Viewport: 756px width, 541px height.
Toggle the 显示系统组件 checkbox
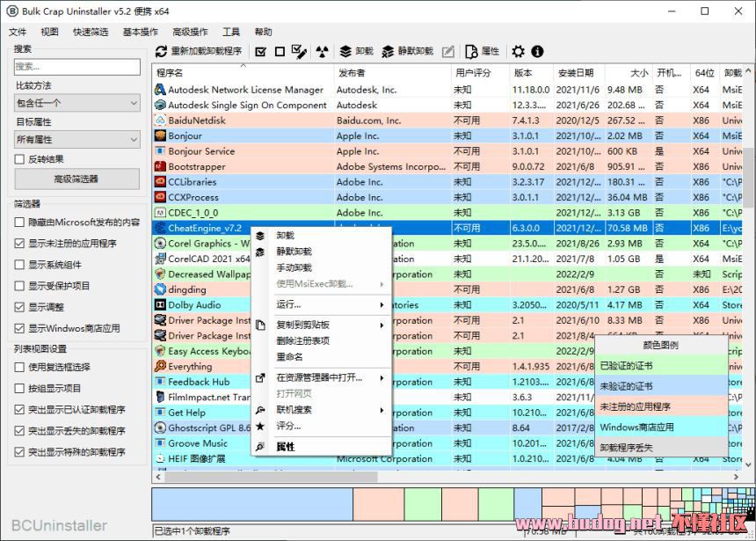(x=20, y=265)
